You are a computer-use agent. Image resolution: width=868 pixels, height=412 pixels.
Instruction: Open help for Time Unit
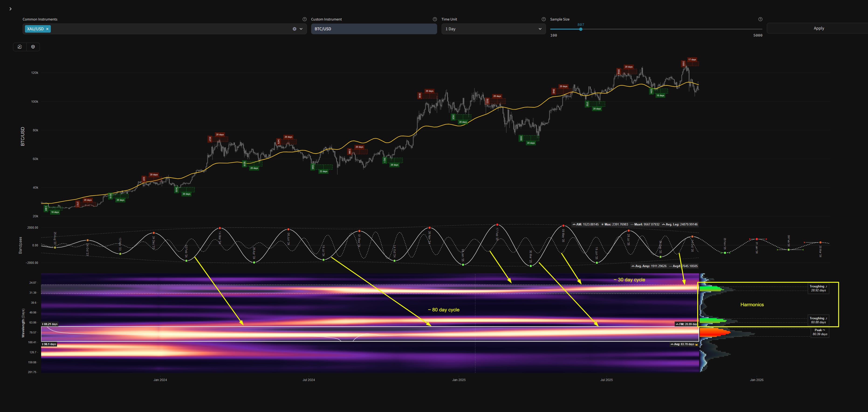(x=543, y=19)
